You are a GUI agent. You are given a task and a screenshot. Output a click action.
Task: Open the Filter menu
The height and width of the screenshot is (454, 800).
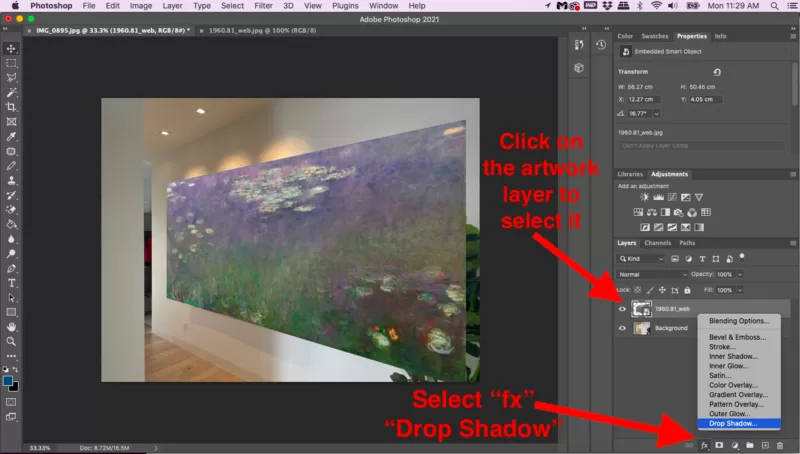tap(263, 6)
